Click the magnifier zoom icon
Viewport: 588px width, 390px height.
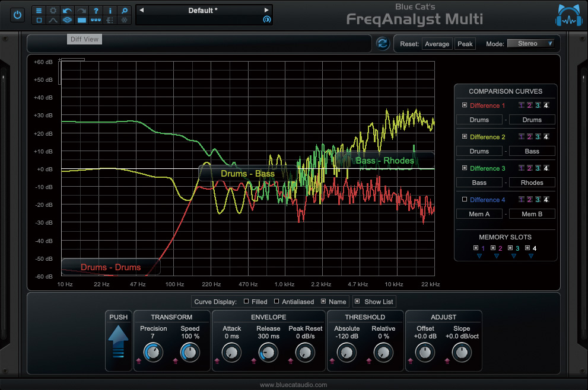pos(124,11)
